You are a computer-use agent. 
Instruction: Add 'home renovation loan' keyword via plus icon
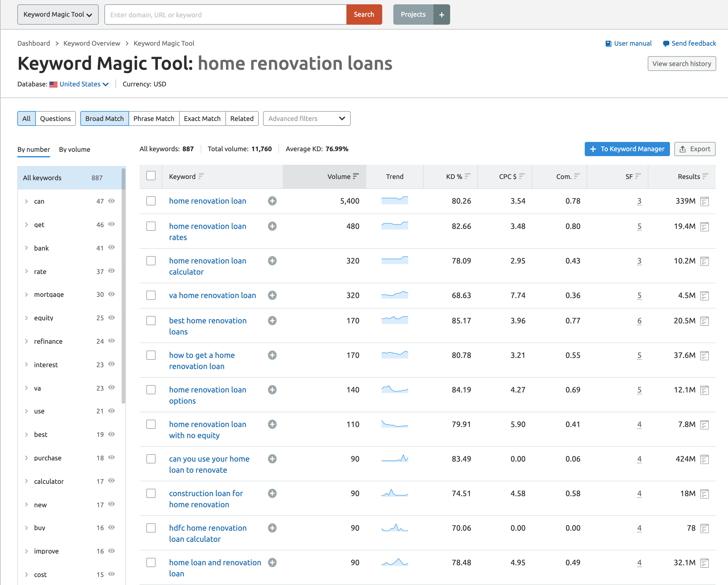[x=272, y=201]
